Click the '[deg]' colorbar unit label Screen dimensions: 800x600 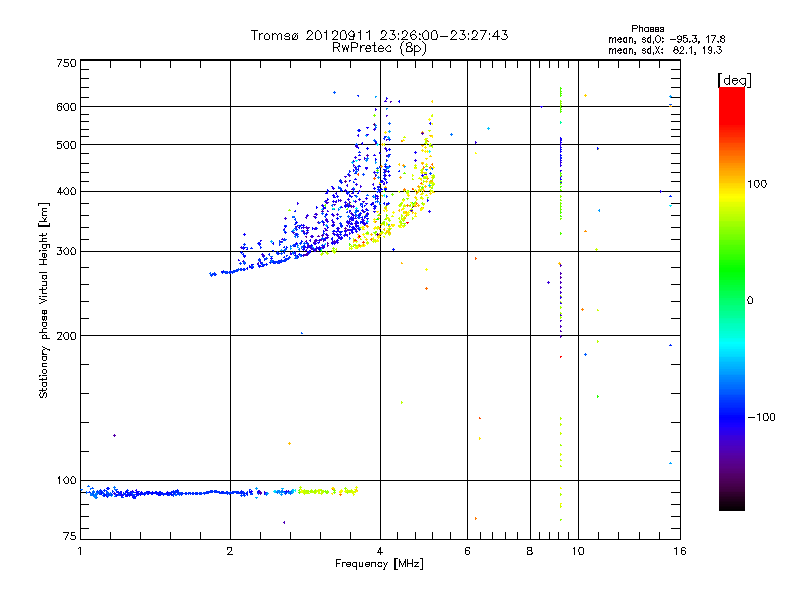coord(734,80)
